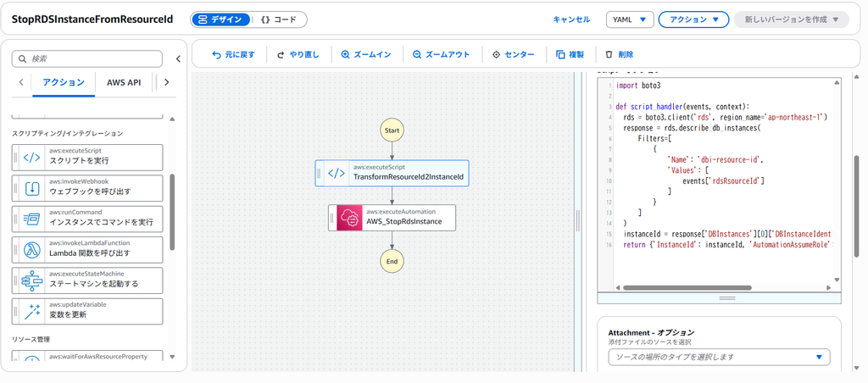Open ソースの場所のタイプを選択します dropdown

[x=719, y=357]
